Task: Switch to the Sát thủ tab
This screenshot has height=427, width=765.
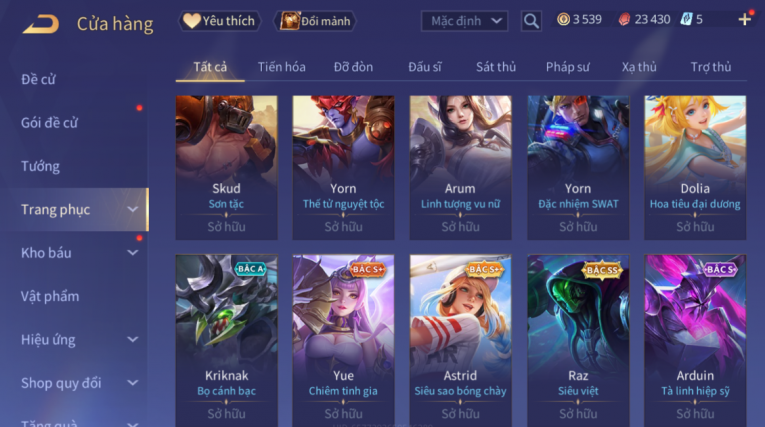Action: pos(496,67)
